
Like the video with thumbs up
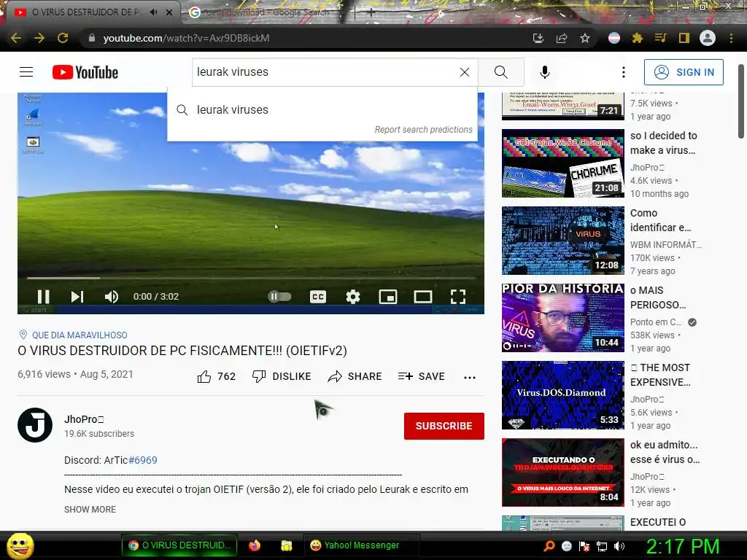click(216, 377)
